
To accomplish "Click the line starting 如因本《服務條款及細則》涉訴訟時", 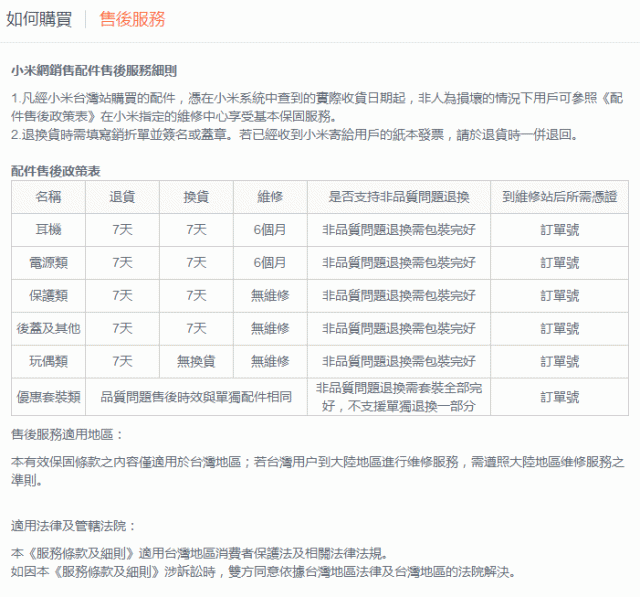I will click(x=263, y=572).
